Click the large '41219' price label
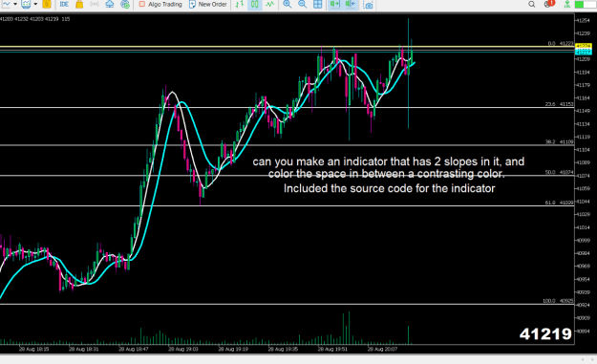The image size is (597, 364). [545, 334]
